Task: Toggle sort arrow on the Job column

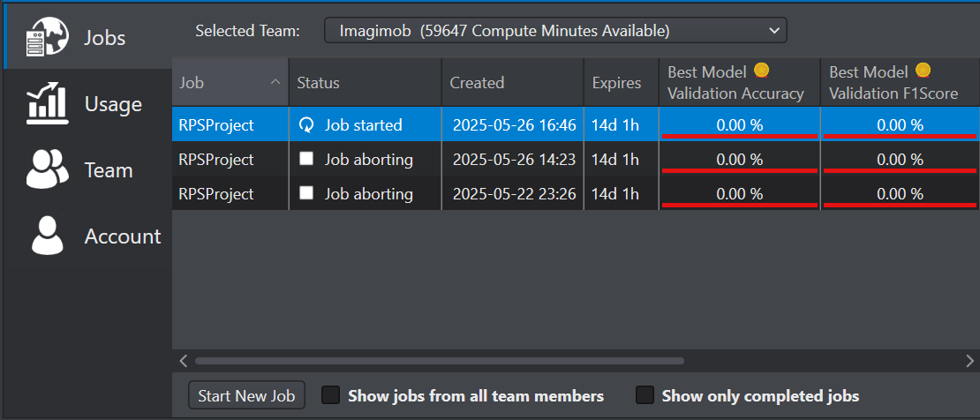Action: 275,82
